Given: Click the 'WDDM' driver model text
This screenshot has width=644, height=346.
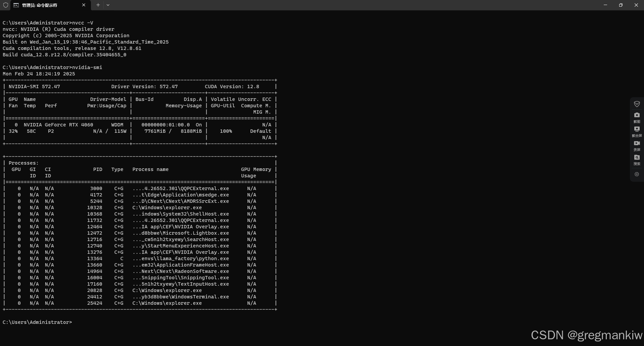Looking at the screenshot, I should [117, 125].
